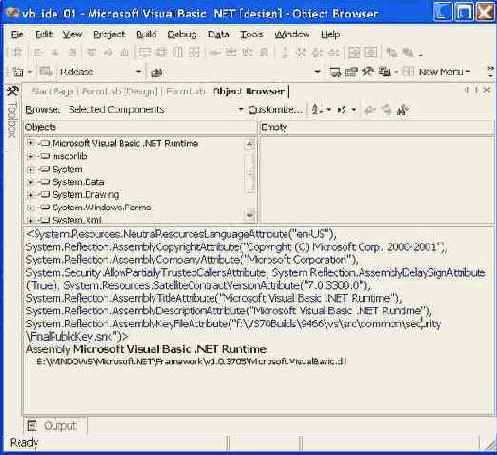
Task: Click the Properties Window toolbar icon
Action: click(x=351, y=72)
